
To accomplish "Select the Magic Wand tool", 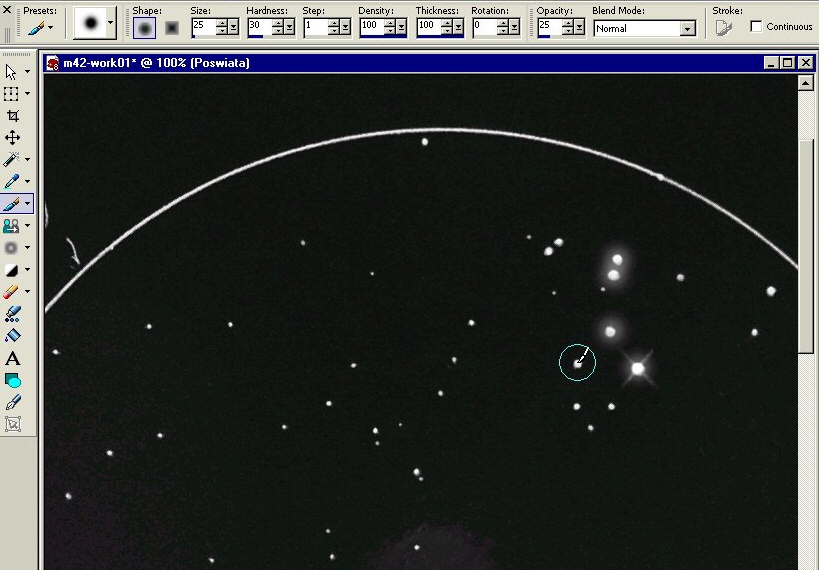I will 11,159.
